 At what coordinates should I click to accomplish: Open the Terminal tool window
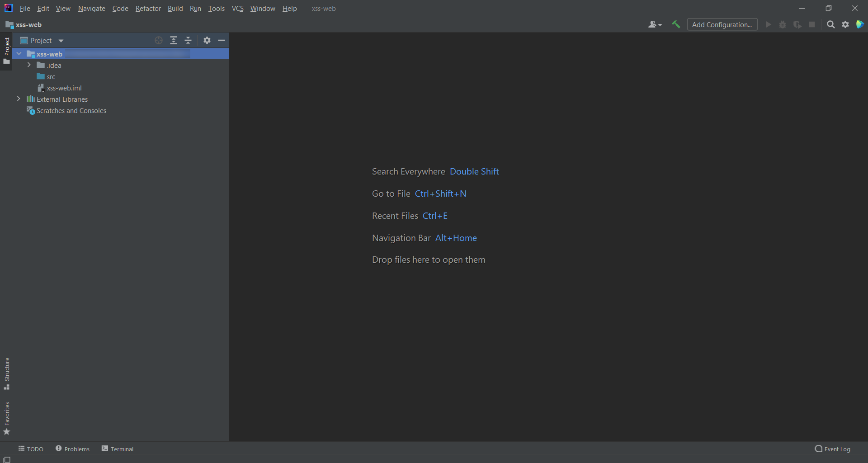coord(118,449)
